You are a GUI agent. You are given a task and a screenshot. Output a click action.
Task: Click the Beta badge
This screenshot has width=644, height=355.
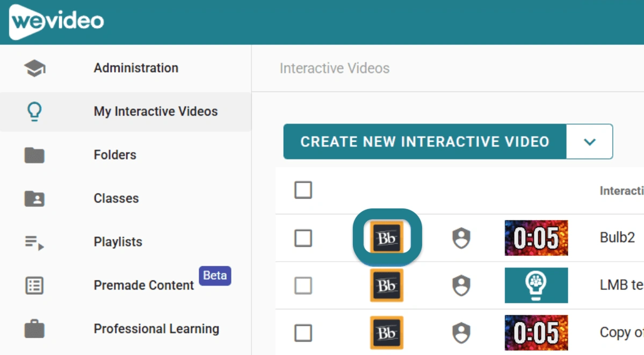tap(215, 276)
